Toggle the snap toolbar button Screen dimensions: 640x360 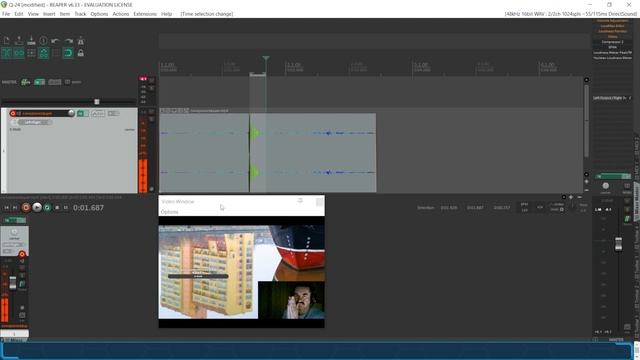point(68,53)
